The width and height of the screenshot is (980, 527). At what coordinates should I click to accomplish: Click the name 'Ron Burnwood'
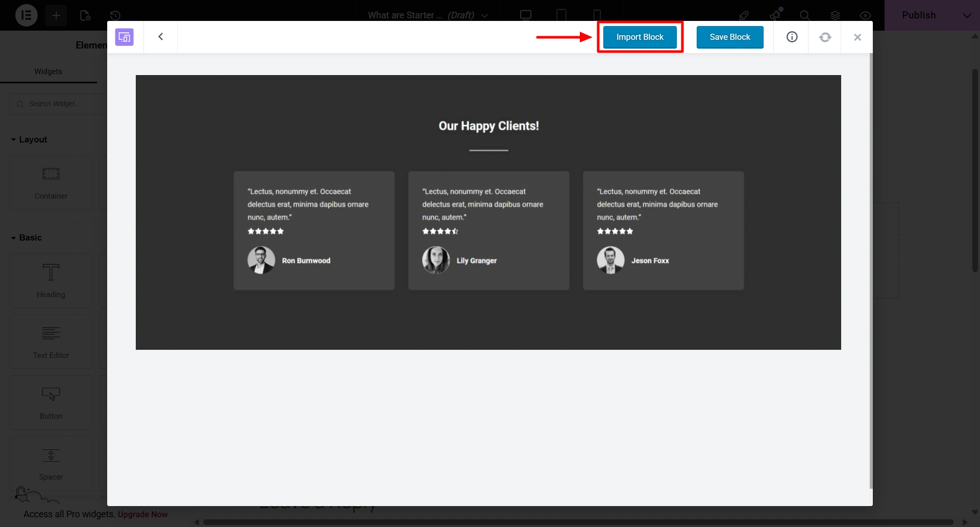click(x=306, y=260)
